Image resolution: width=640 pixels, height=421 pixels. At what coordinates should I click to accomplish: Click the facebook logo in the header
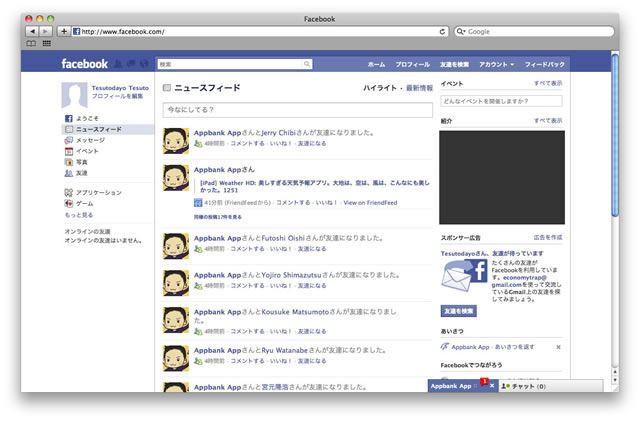click(x=84, y=64)
